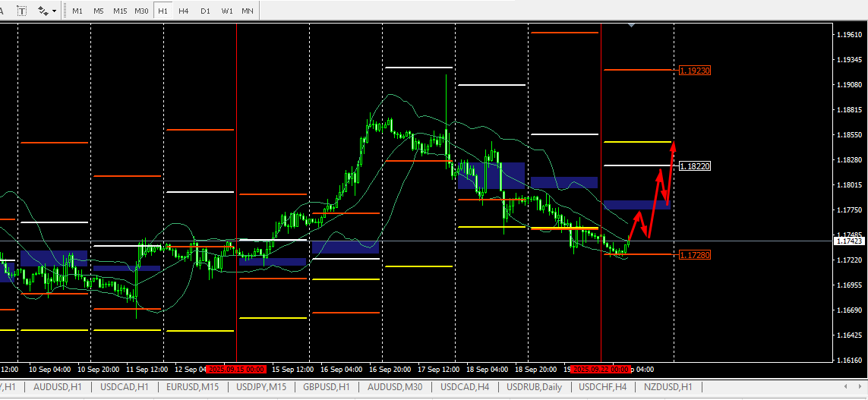Click 1.18550 on the price scale
Screen dimensions: 868x400
pyautogui.click(x=849, y=134)
